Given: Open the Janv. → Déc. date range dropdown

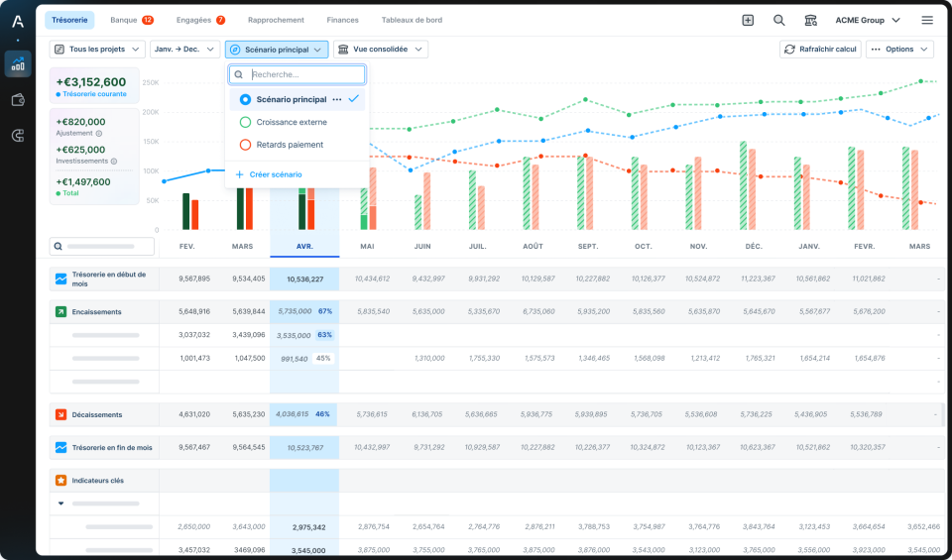Looking at the screenshot, I should click(184, 50).
